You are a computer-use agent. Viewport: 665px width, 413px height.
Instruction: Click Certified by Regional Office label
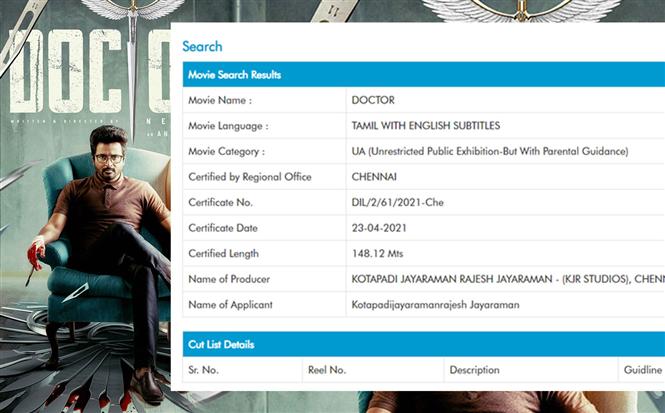pos(250,177)
